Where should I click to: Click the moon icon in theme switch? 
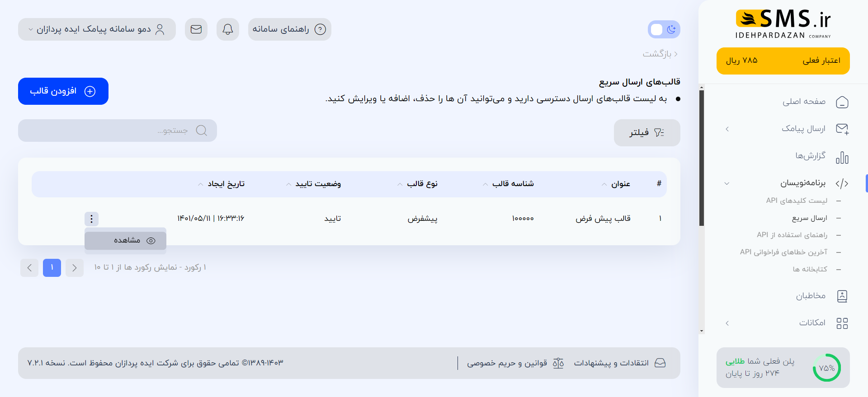[671, 29]
